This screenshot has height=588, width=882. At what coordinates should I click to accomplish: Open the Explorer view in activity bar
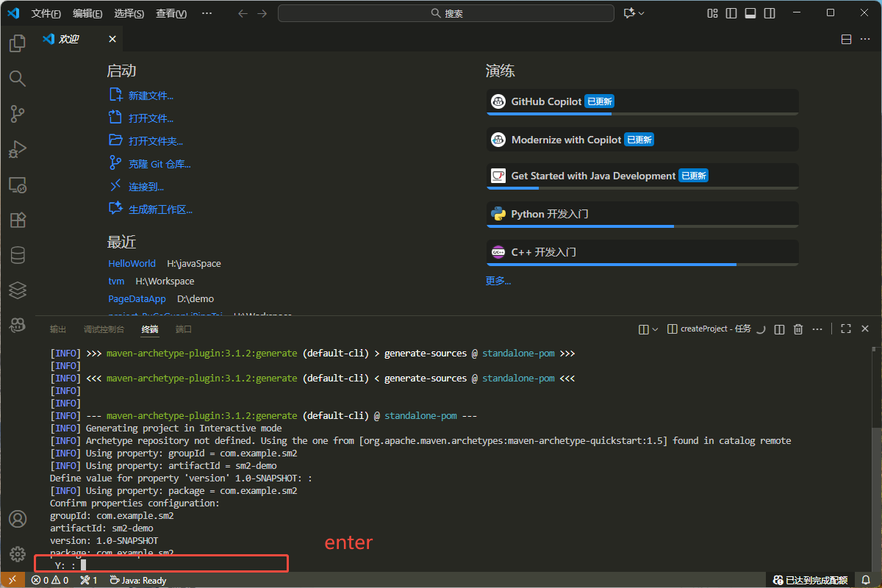click(17, 44)
